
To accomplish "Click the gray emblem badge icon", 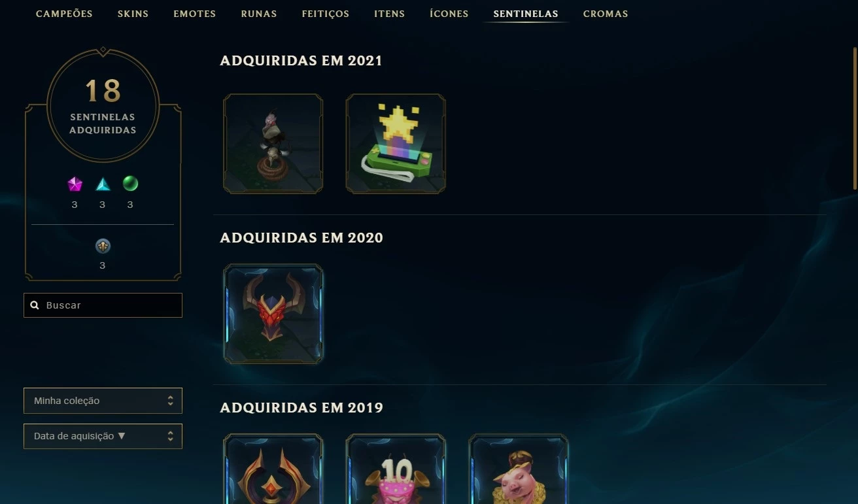I will click(x=103, y=246).
